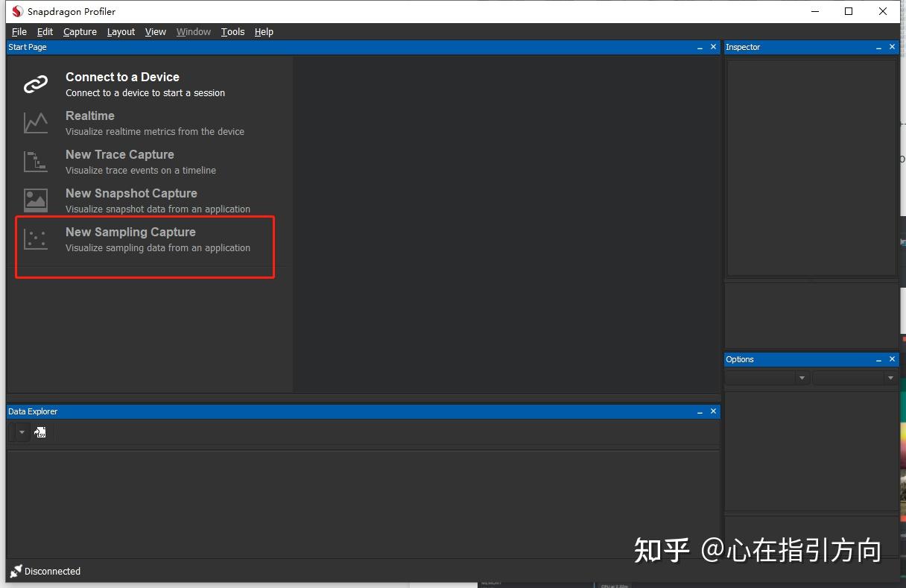Select the Start Page tab
This screenshot has height=588, width=906.
coord(27,46)
